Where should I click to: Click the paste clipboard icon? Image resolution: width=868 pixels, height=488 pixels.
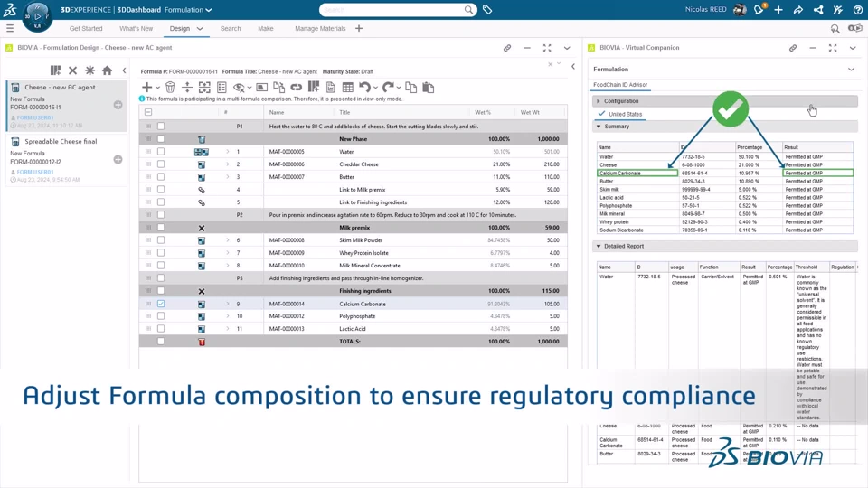428,87
